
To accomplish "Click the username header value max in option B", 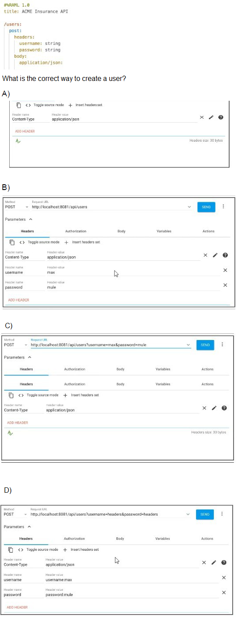I will (51, 272).
